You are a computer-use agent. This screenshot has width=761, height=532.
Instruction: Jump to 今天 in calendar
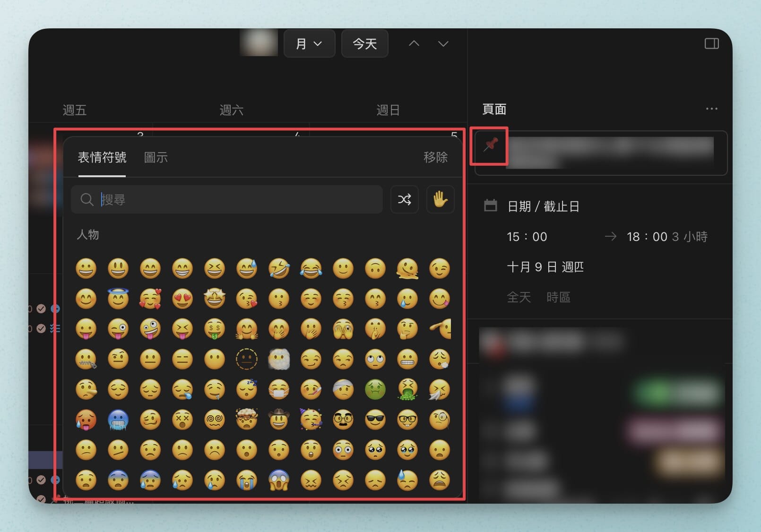pos(364,43)
